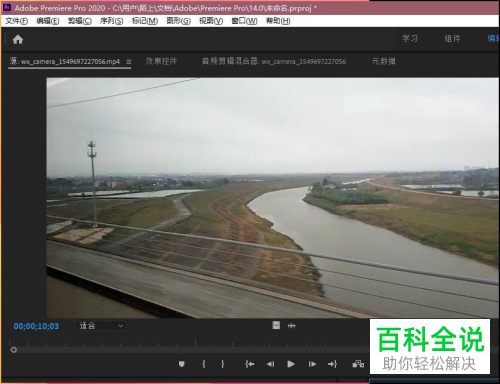Switch to the 元数据 tab

383,61
